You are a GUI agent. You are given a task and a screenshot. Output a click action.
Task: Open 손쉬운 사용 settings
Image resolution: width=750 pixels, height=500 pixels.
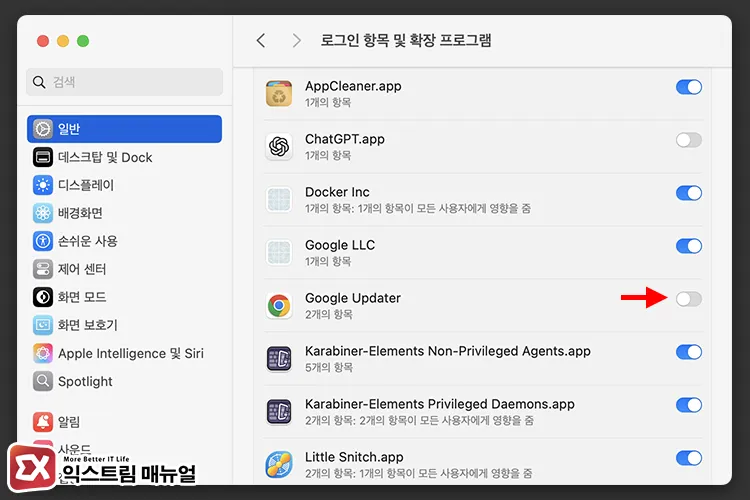click(x=124, y=241)
